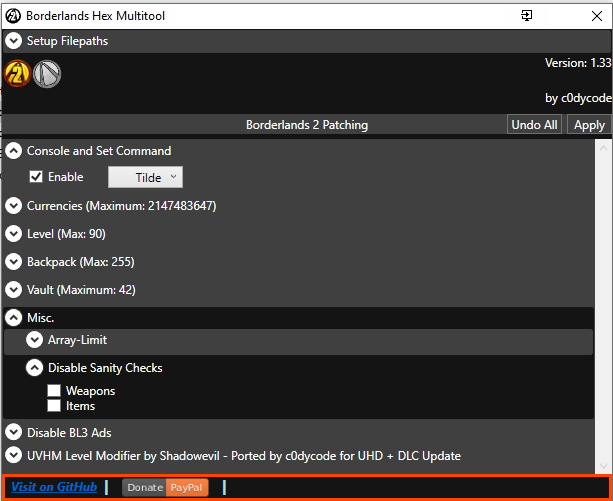Image resolution: width=613 pixels, height=501 pixels.
Task: Check the Items sanity check box
Action: [x=54, y=405]
